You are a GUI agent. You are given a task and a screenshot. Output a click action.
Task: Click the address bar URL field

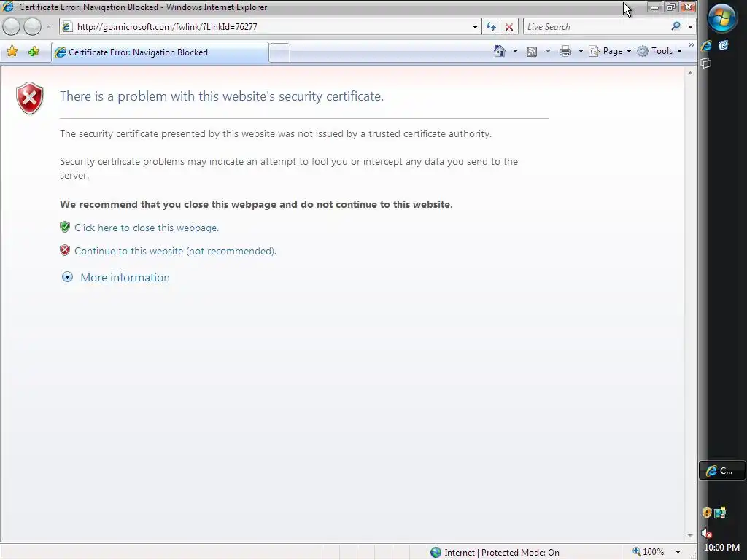coord(270,27)
